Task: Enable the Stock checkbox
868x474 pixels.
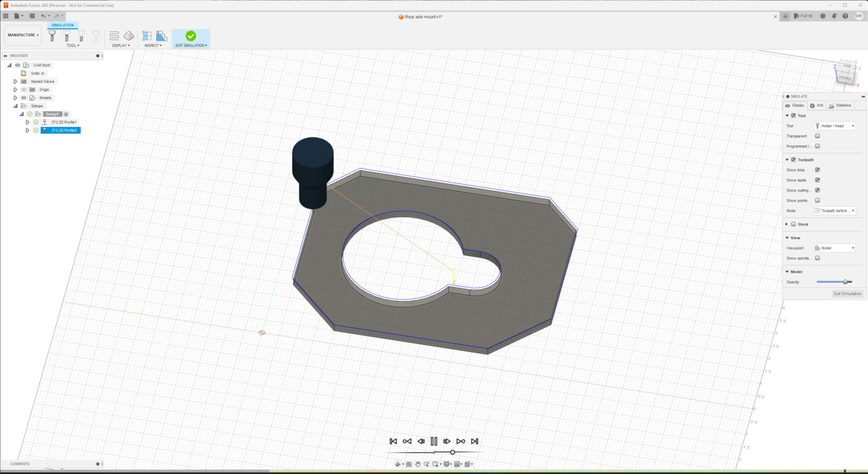Action: coord(793,224)
